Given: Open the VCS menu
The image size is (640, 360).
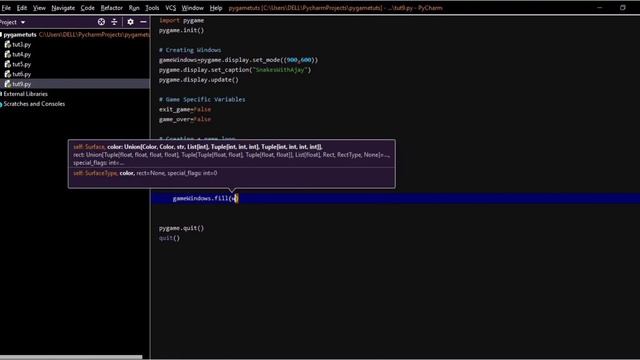Looking at the screenshot, I should click(x=171, y=8).
